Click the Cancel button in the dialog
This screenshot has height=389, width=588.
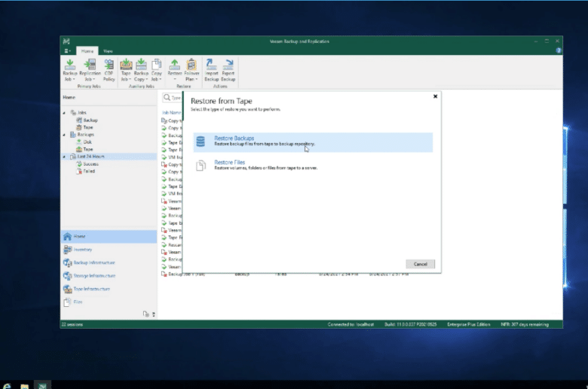[421, 264]
